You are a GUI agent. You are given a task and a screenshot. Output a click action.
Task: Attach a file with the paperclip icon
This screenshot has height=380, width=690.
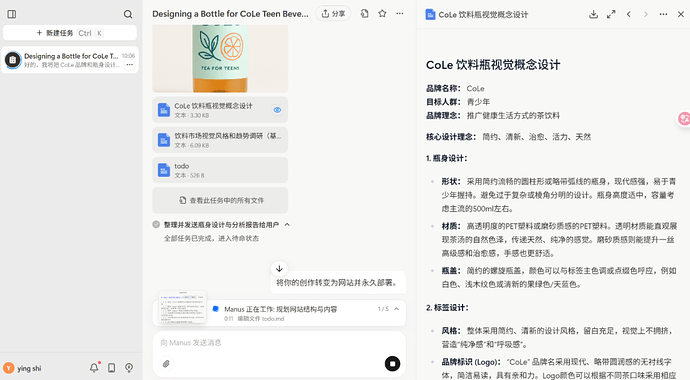[166, 364]
